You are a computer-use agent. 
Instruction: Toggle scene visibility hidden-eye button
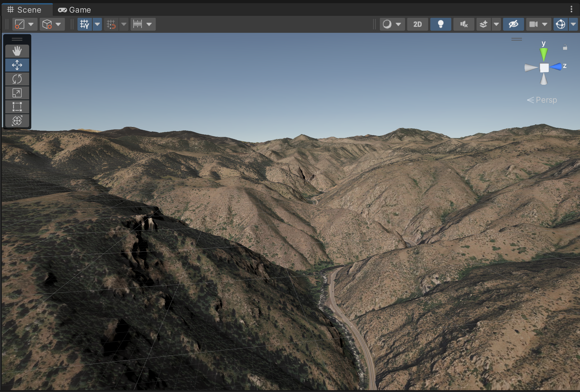[513, 24]
